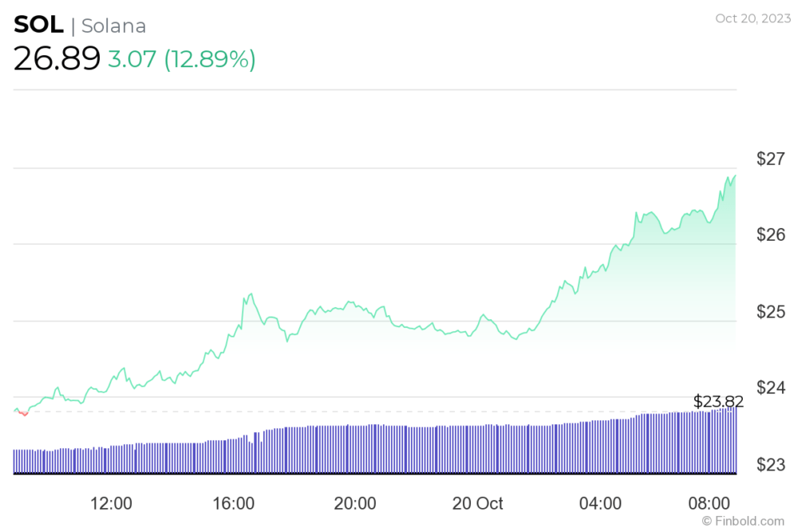
Task: Select the $27 price axis label
Action: 771,159
